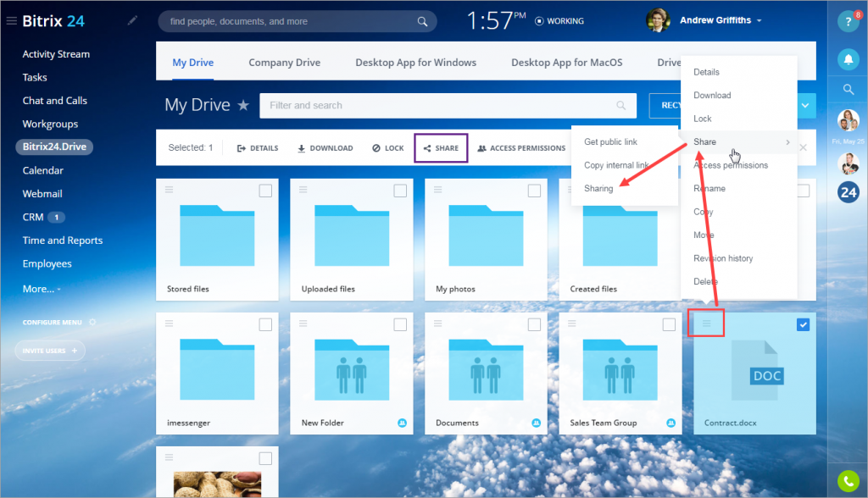This screenshot has width=868, height=498.
Task: Click LOCK in the selection toolbar
Action: 388,147
